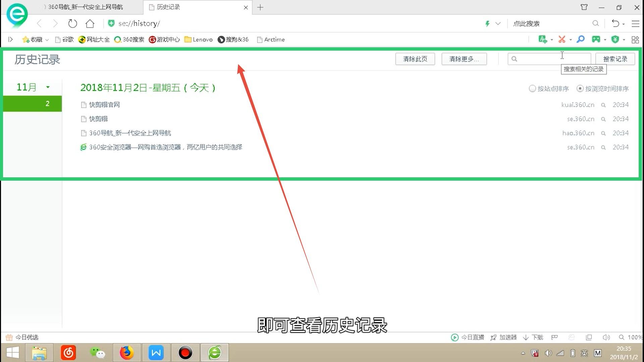644x362 pixels.
Task: Click the green shield money-saving icon
Action: point(615,39)
